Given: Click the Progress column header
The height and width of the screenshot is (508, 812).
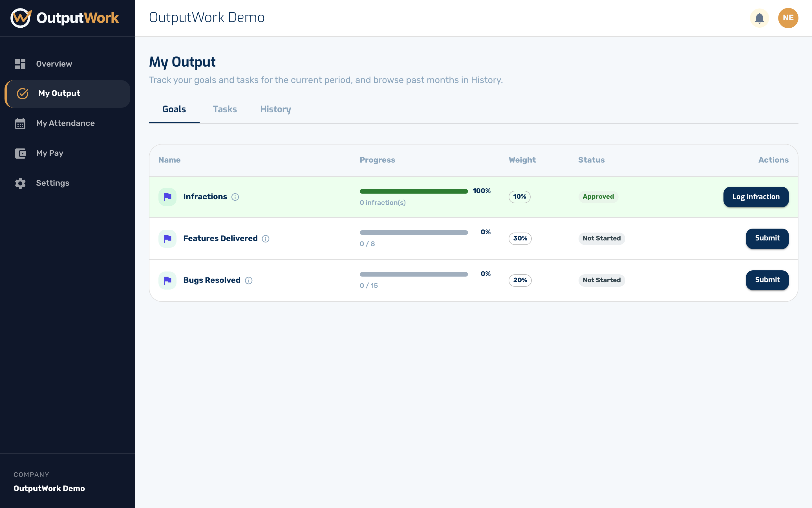Looking at the screenshot, I should pos(377,160).
